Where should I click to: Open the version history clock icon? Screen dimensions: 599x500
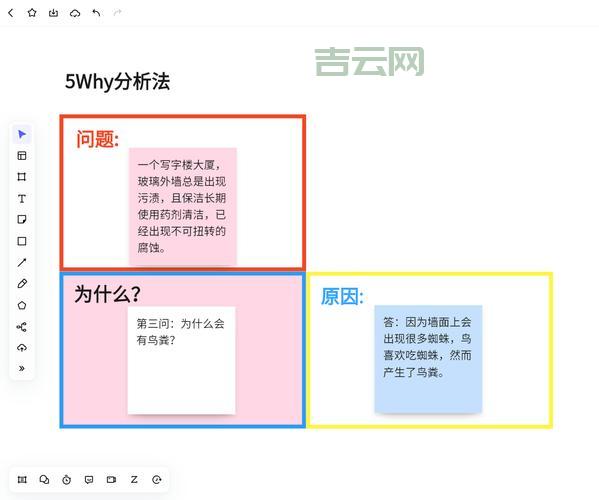(157, 480)
